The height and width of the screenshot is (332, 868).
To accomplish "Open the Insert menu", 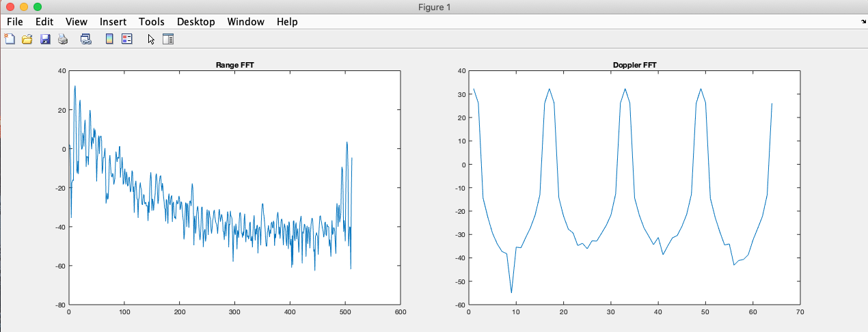I will pyautogui.click(x=113, y=22).
